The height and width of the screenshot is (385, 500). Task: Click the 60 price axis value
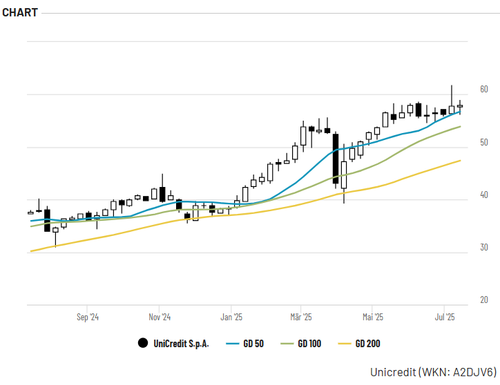(x=484, y=89)
